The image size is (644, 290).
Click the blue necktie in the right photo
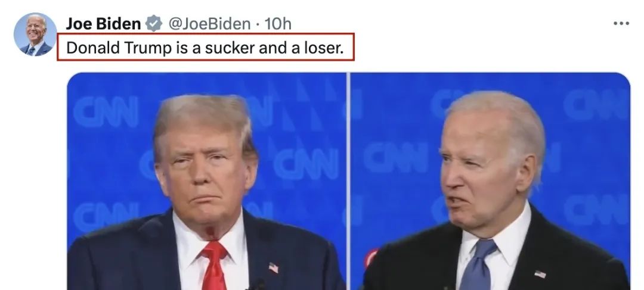click(478, 264)
